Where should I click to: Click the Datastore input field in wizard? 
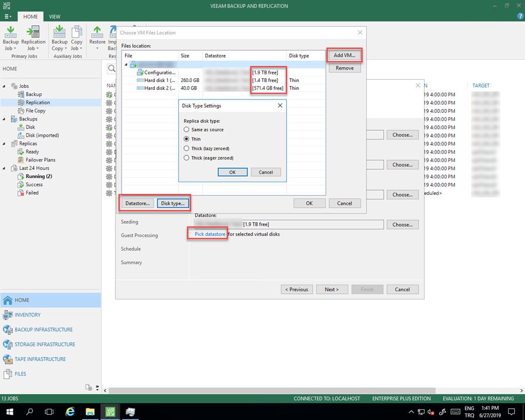(289, 225)
